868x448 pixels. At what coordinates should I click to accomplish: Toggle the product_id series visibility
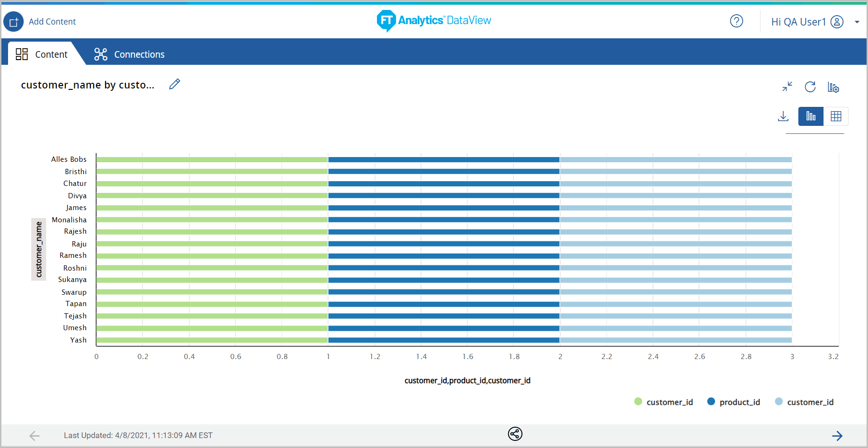click(x=733, y=402)
